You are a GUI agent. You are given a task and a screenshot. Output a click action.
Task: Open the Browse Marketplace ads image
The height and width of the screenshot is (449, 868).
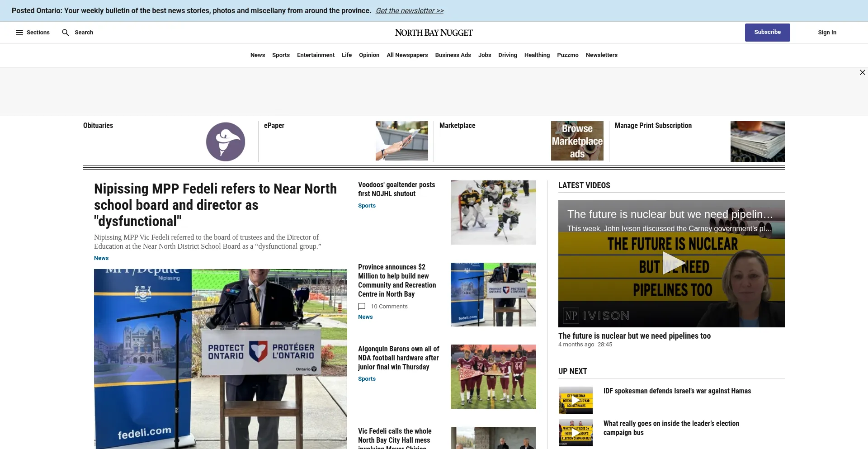coord(577,141)
